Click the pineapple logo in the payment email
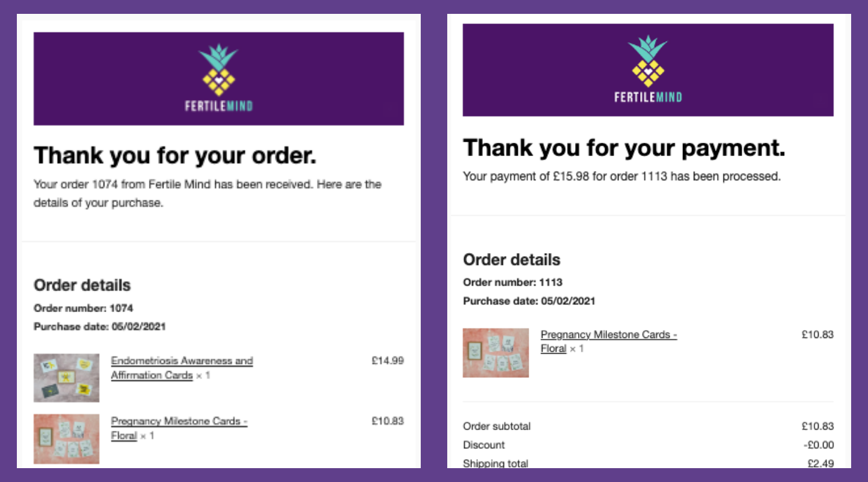The width and height of the screenshot is (868, 482). (x=648, y=61)
